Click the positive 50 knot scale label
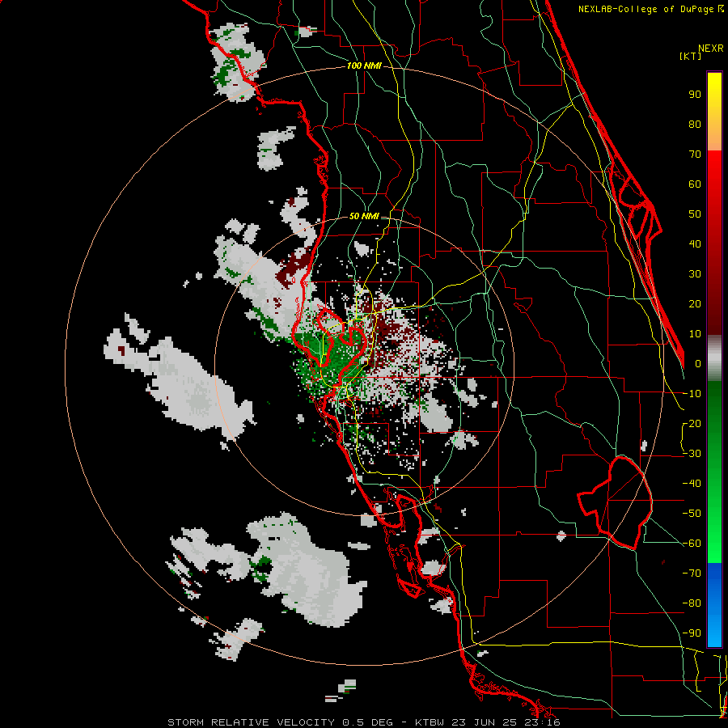The image size is (728, 728). click(695, 214)
